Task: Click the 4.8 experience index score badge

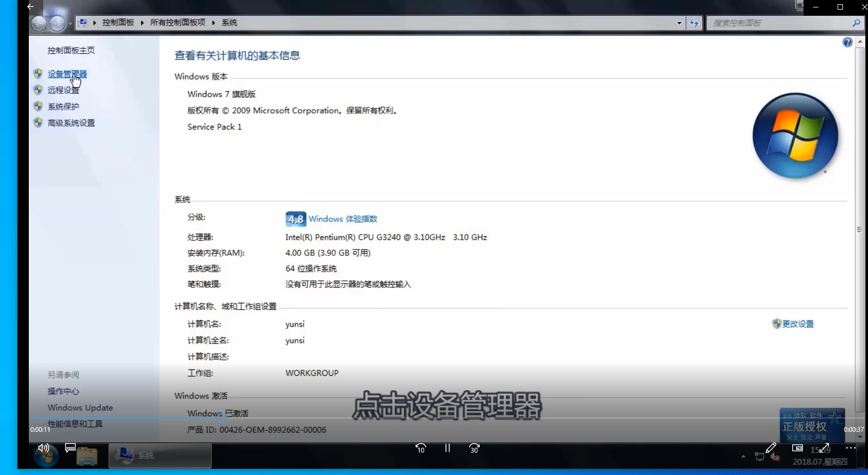Action: tap(296, 219)
